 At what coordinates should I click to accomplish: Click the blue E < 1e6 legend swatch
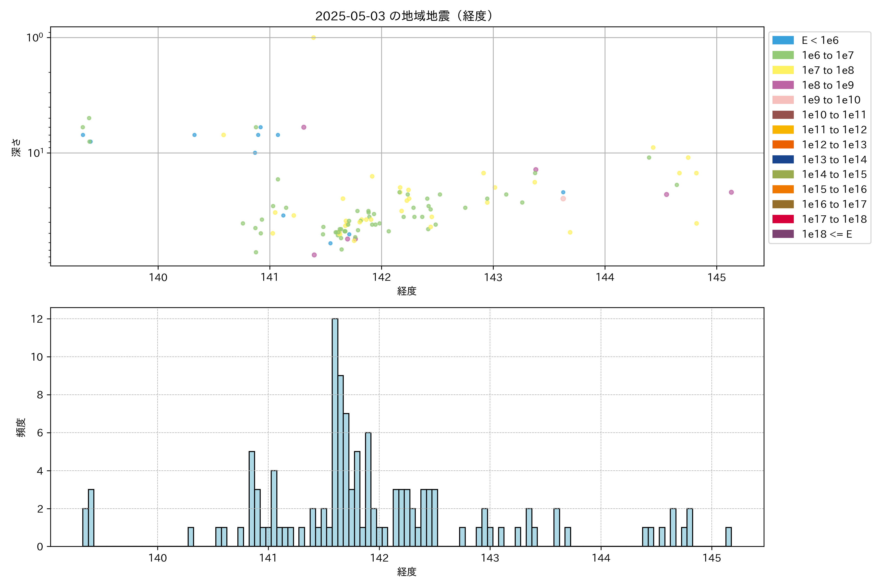pyautogui.click(x=783, y=40)
